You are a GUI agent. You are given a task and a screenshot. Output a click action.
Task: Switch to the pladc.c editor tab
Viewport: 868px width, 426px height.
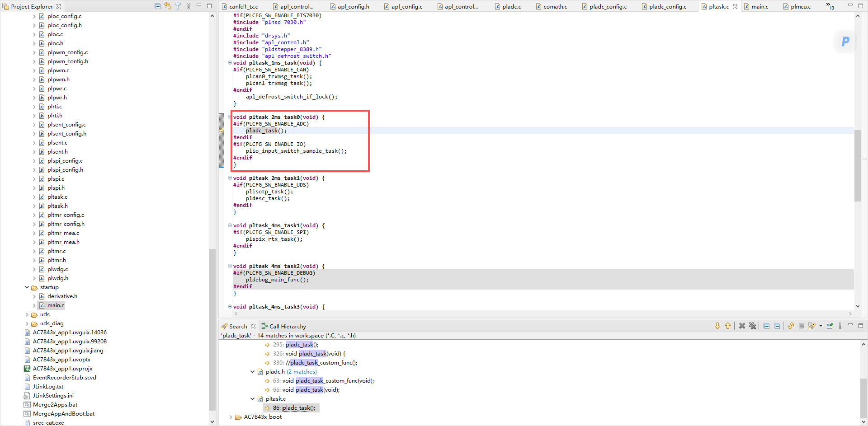click(511, 6)
